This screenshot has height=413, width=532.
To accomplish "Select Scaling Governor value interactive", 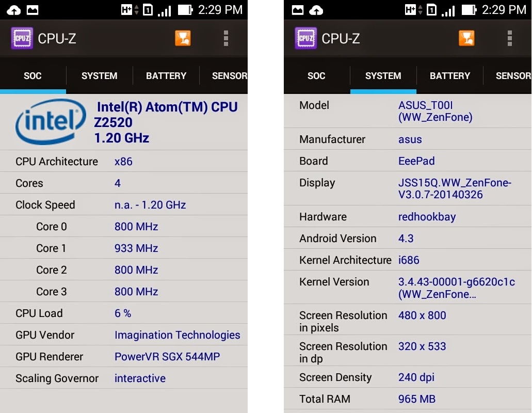I will tap(140, 378).
